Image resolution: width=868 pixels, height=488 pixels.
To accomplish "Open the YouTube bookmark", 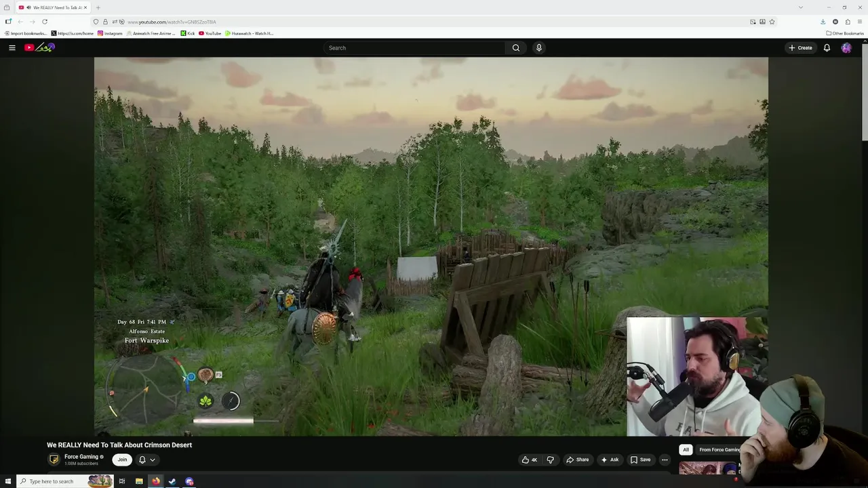I will pos(210,33).
